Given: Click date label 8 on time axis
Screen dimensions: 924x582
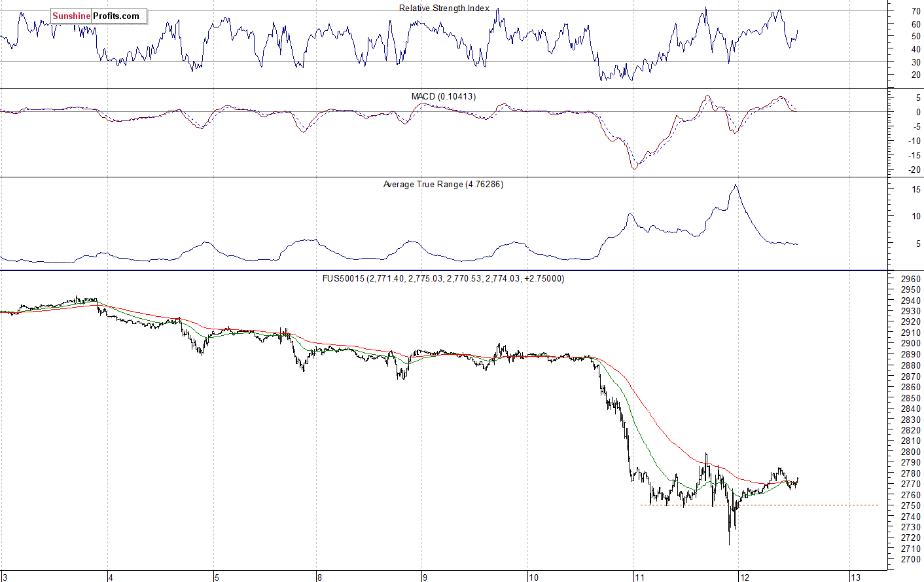Looking at the screenshot, I should click(x=319, y=577).
